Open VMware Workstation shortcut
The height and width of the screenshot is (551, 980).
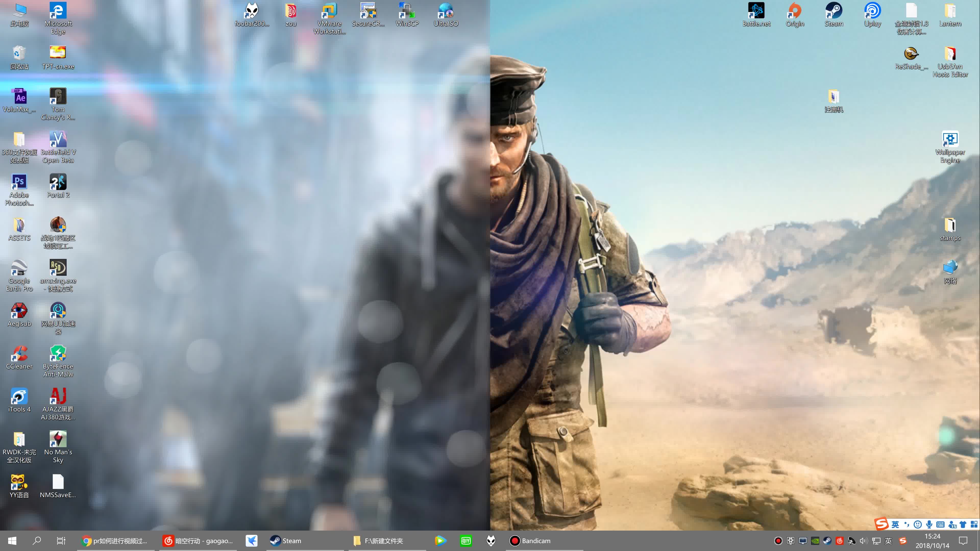(x=329, y=18)
